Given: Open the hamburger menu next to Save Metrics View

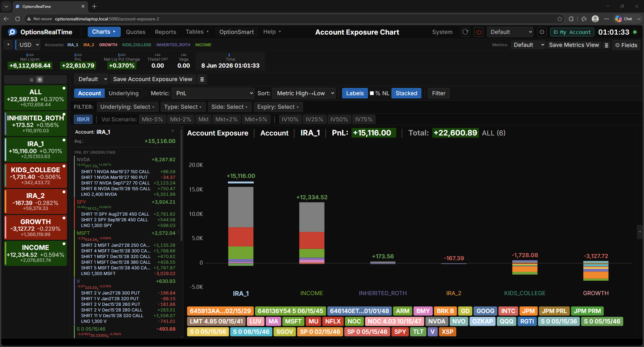Looking at the screenshot, I should 607,45.
